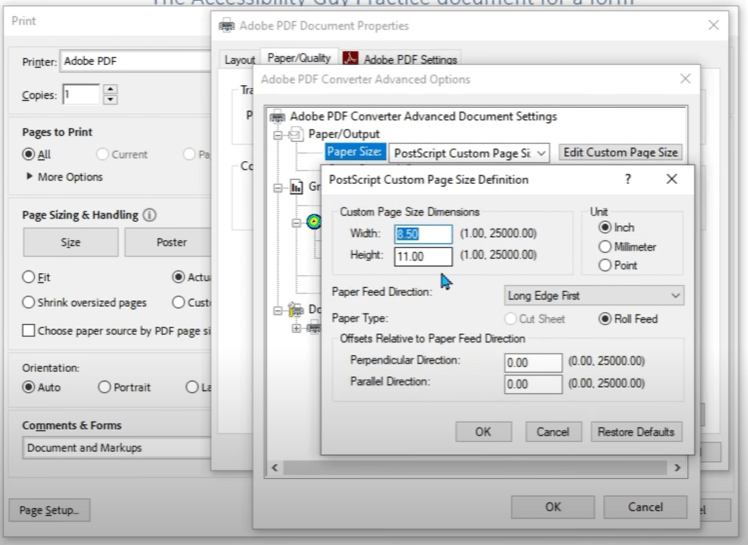Click the Size button in Page Sizing
The width and height of the screenshot is (748, 545).
(x=71, y=242)
